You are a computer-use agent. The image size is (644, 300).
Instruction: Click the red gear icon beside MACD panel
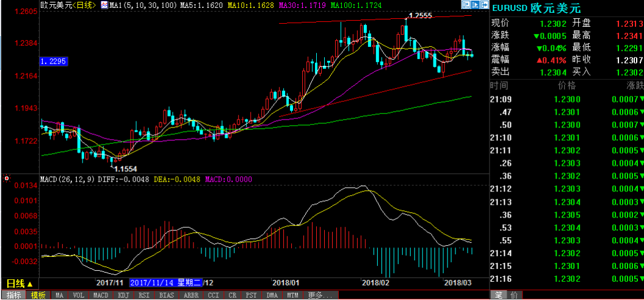(x=6, y=178)
